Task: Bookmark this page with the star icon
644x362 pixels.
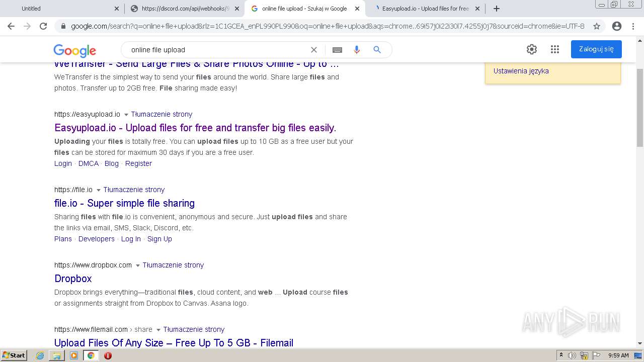Action: 597,26
